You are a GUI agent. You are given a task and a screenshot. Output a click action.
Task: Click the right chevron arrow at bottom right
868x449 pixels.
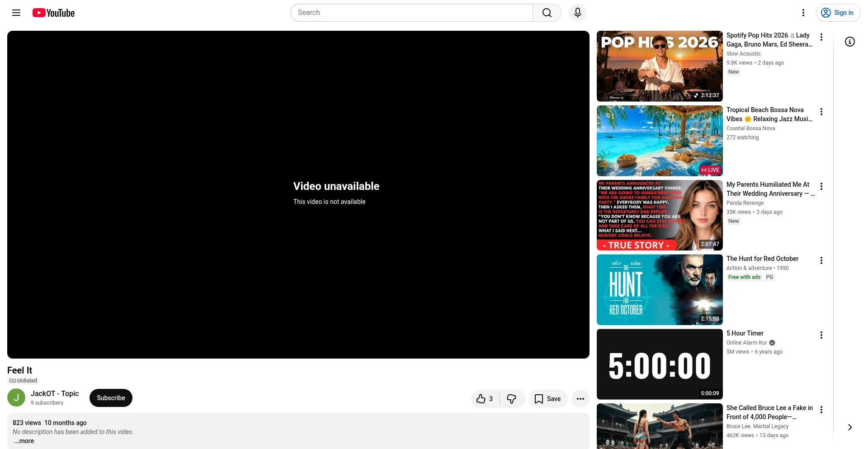pos(850,427)
